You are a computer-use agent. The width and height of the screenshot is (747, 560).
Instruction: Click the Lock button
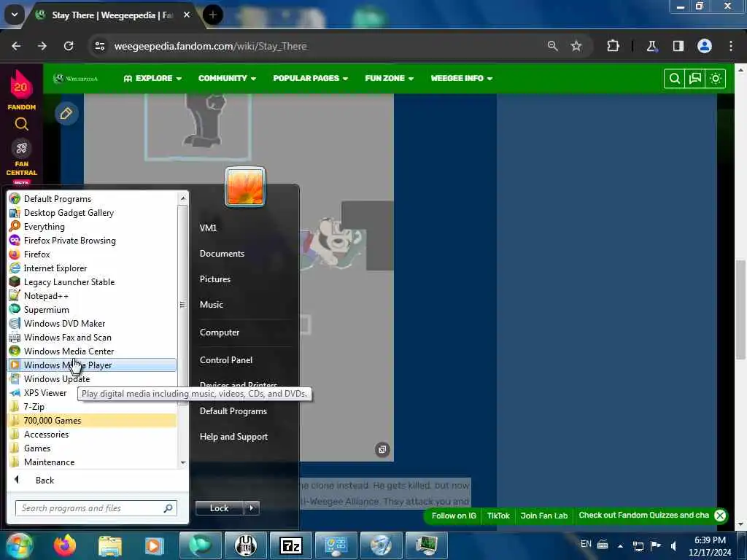220,508
